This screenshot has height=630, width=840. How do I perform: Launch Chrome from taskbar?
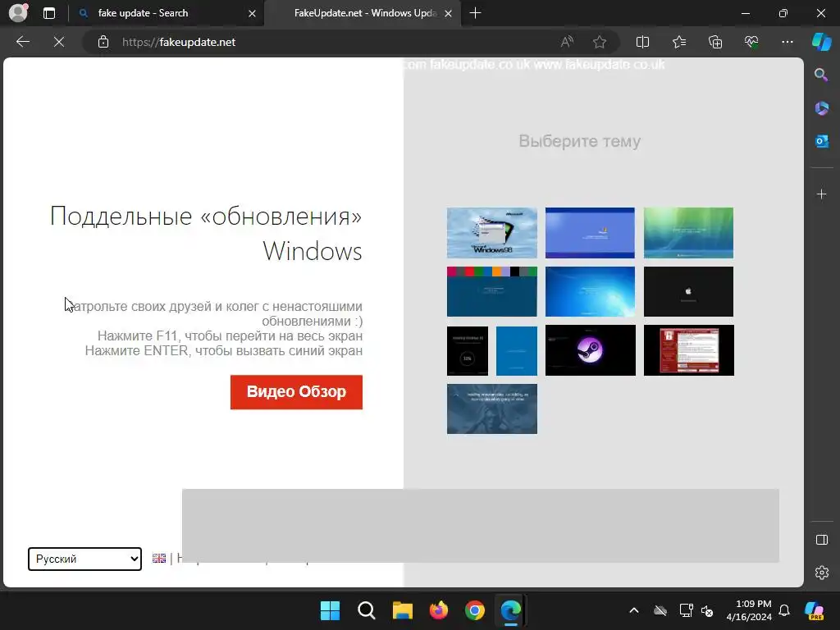[x=475, y=610]
